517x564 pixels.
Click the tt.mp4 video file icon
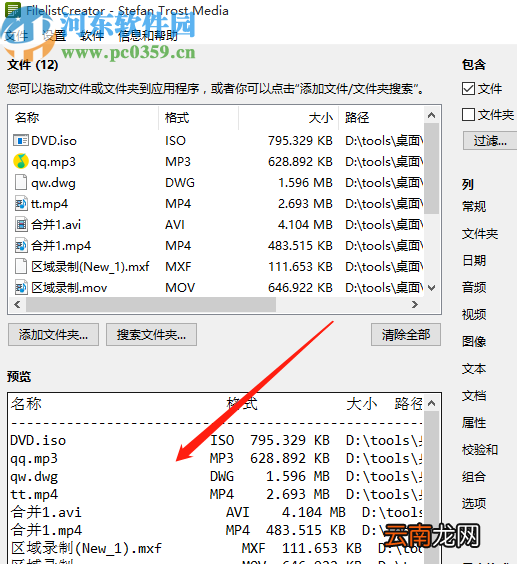(21, 204)
